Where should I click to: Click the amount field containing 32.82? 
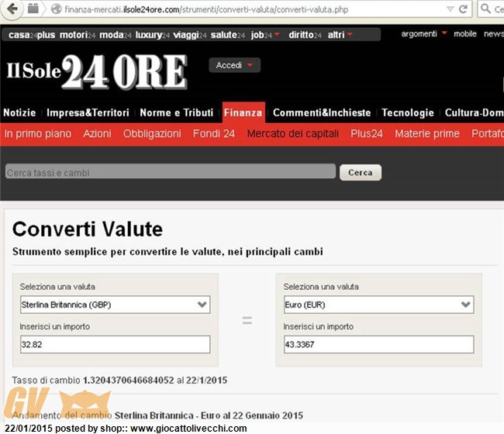click(x=115, y=344)
